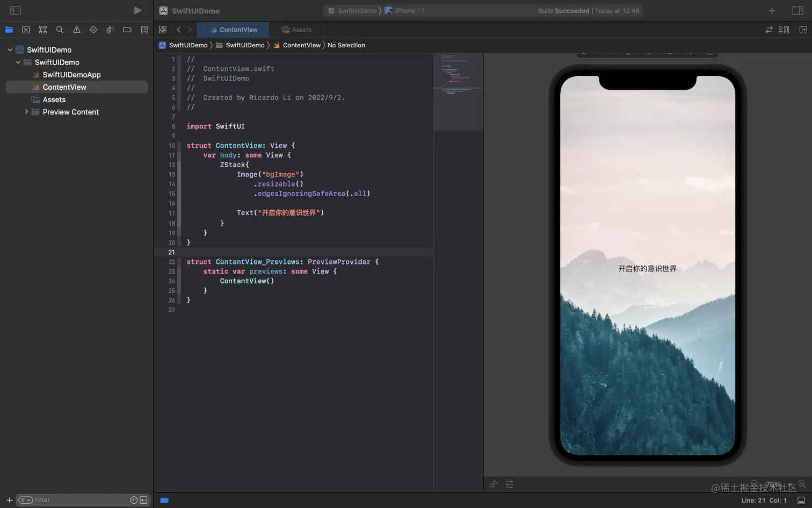
Task: Switch to the Assets editor tab
Action: click(x=296, y=30)
